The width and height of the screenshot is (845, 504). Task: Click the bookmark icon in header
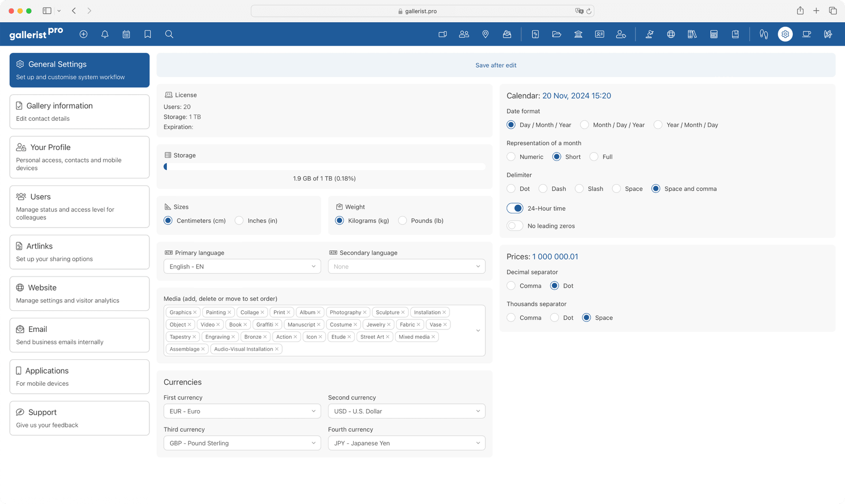coord(147,34)
